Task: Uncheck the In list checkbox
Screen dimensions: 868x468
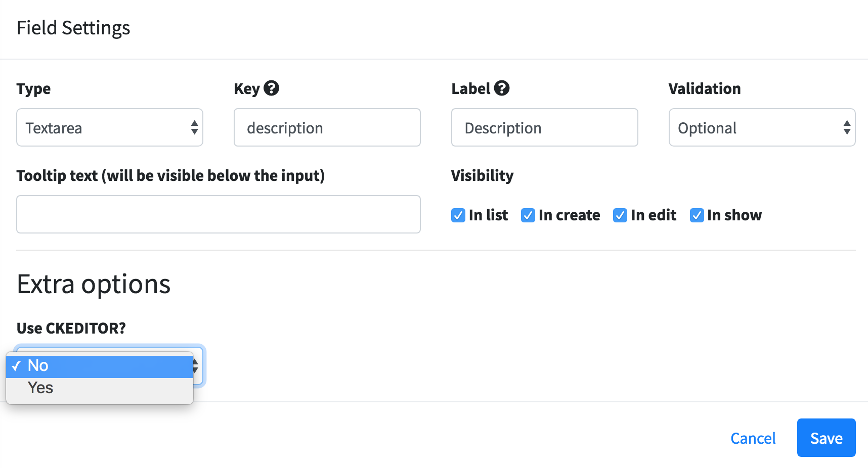Action: pos(458,215)
